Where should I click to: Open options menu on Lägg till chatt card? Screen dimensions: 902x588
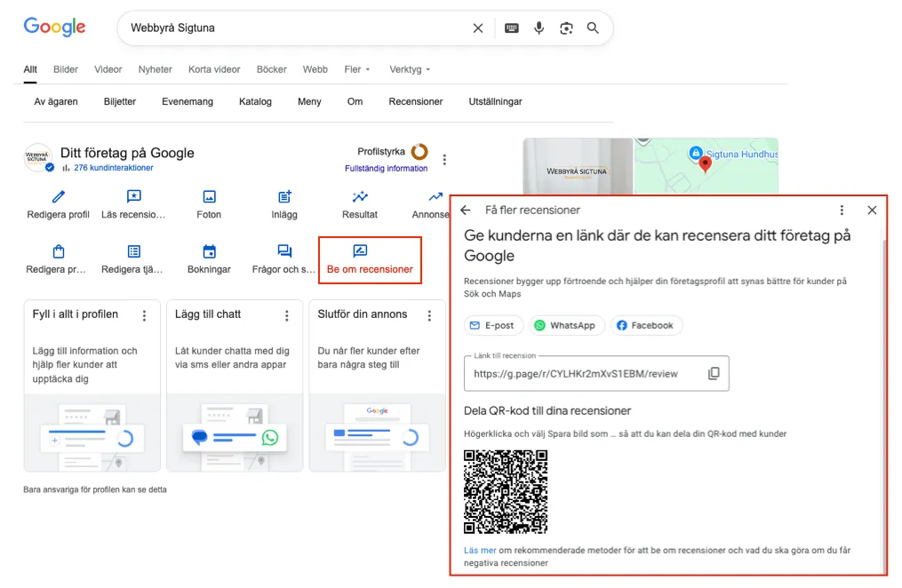[x=286, y=315]
